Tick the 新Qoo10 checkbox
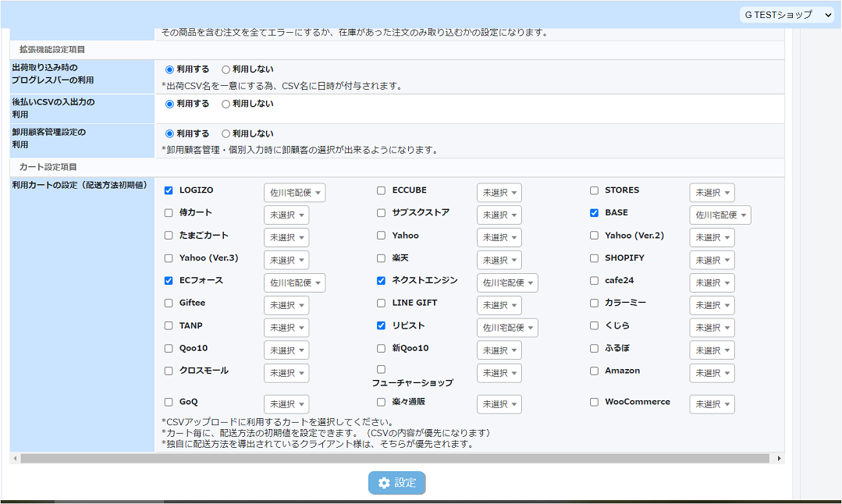The height and width of the screenshot is (504, 842). coord(382,348)
